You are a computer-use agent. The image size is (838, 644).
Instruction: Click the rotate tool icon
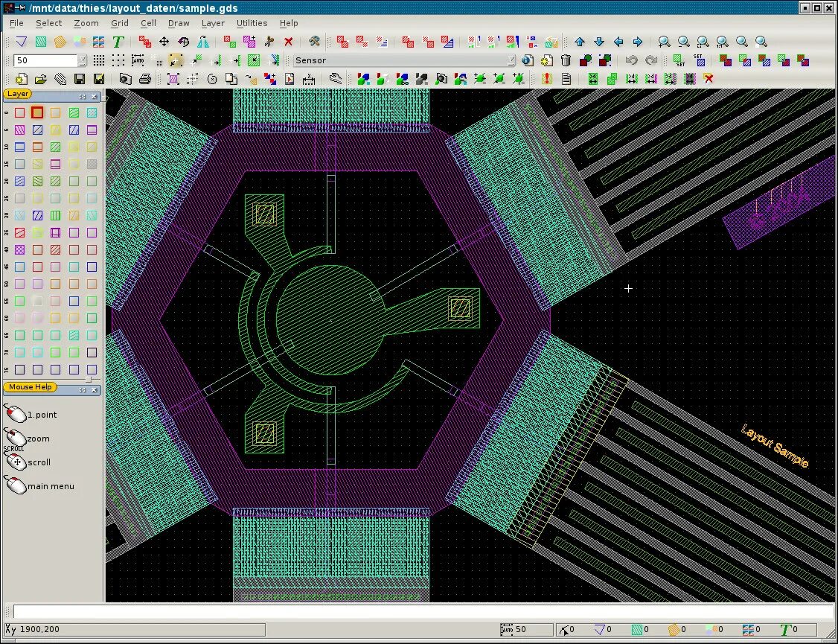(x=184, y=42)
